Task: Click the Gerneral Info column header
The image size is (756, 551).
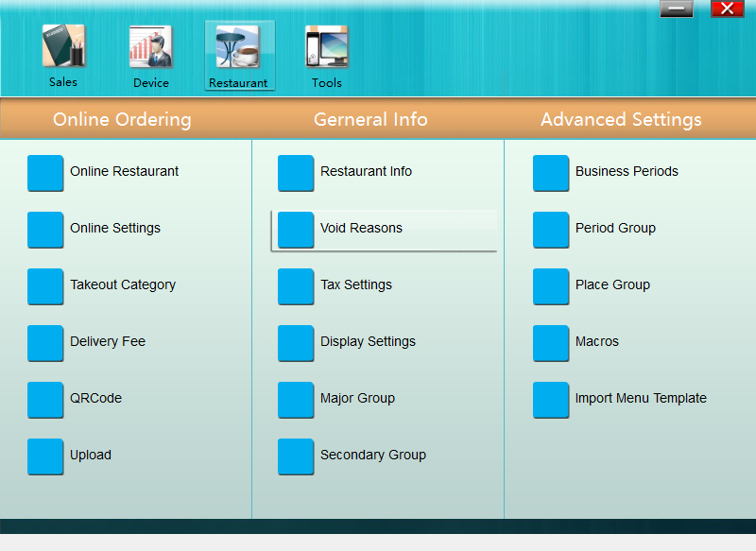Action: (x=370, y=119)
